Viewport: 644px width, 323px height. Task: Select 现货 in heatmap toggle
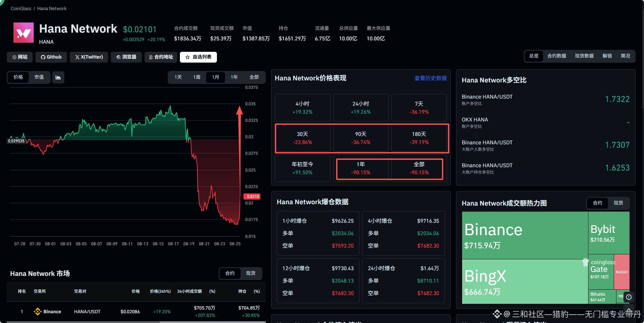tap(618, 203)
